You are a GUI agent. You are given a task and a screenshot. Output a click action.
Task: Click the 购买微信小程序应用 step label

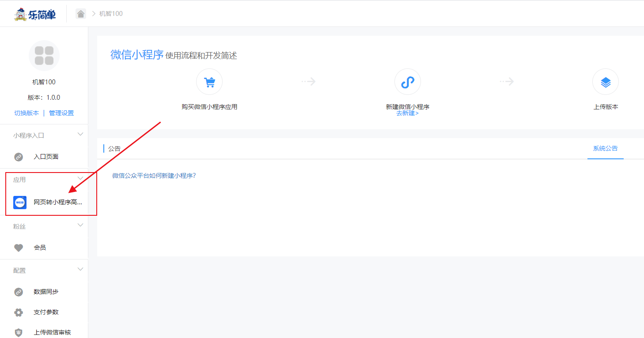click(209, 107)
